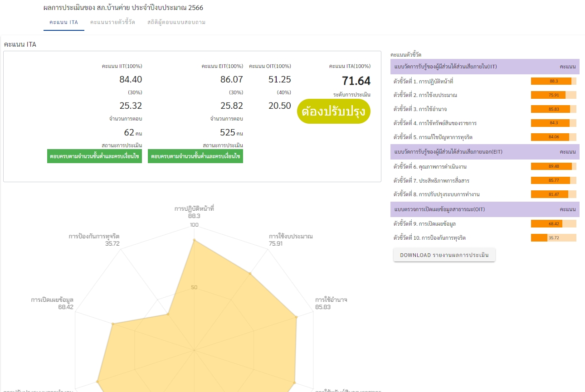Click the 35.72 bar for การป้องกันการทุจริต
This screenshot has width=585, height=392.
tap(553, 238)
